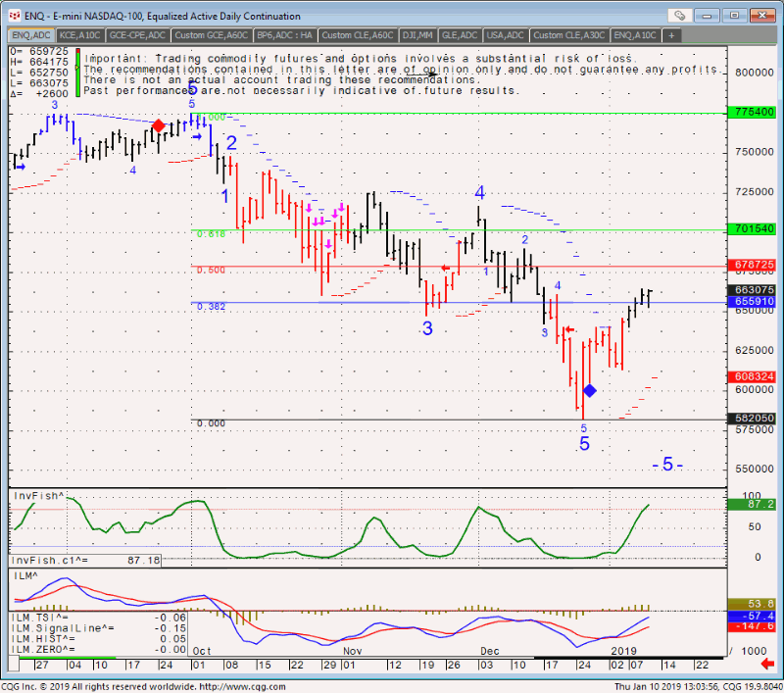Screen dimensions: 784x693
Task: Click the ENQ application icon in title bar
Action: point(13,15)
